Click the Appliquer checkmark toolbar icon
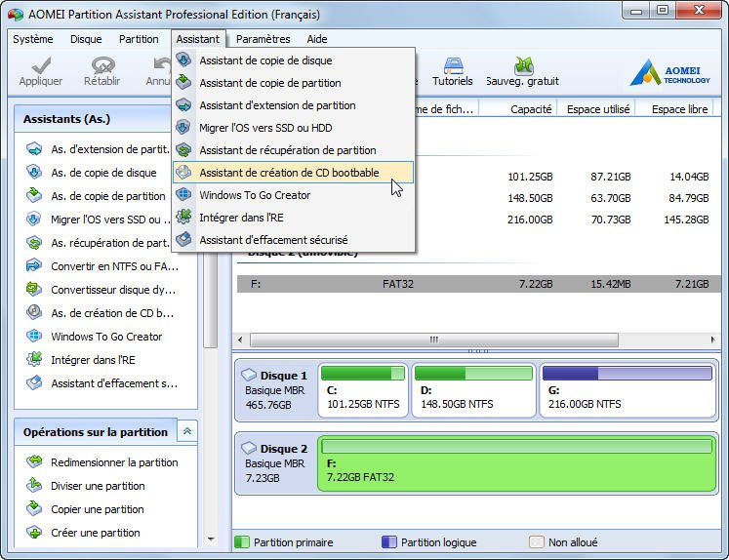The image size is (729, 560). coord(41,65)
